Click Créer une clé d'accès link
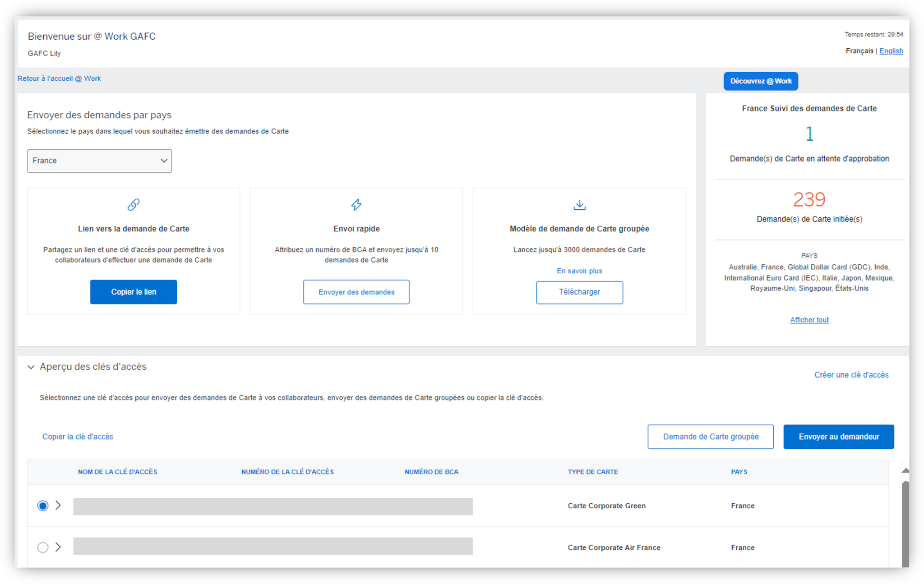The image size is (924, 584). pyautogui.click(x=851, y=375)
